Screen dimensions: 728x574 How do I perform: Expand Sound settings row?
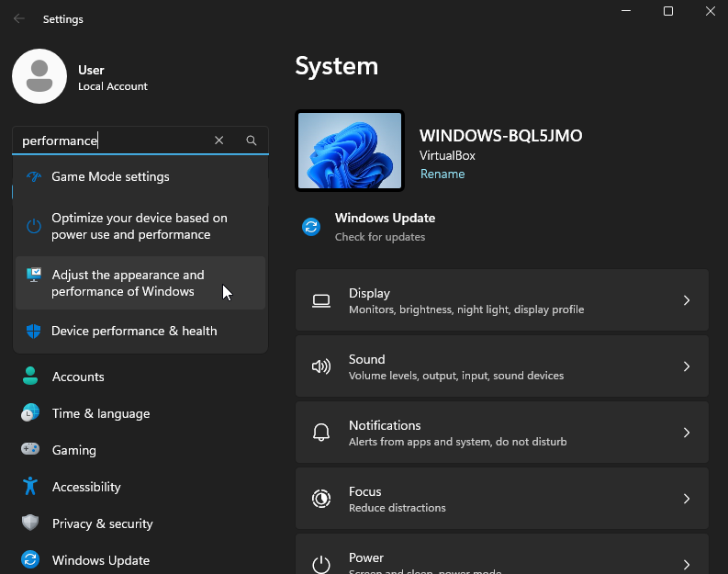tap(501, 366)
